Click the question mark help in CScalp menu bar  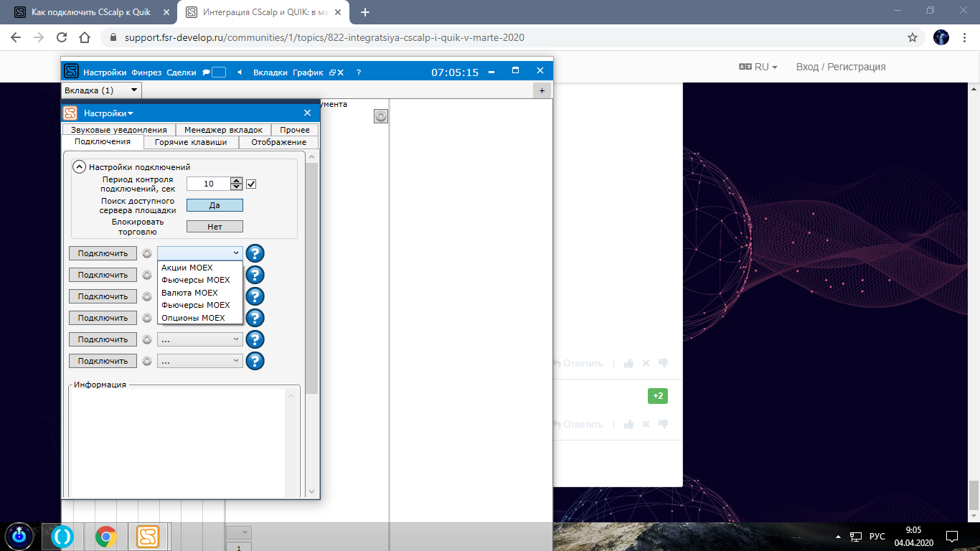point(359,72)
